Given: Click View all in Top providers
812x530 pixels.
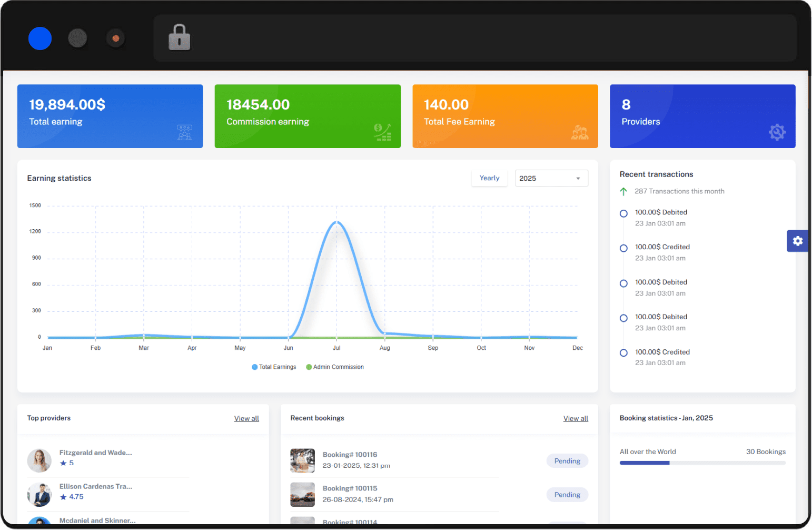Looking at the screenshot, I should click(246, 418).
